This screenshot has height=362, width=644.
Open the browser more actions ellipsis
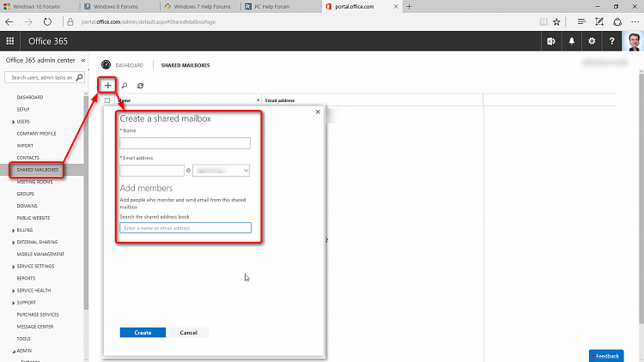(635, 21)
